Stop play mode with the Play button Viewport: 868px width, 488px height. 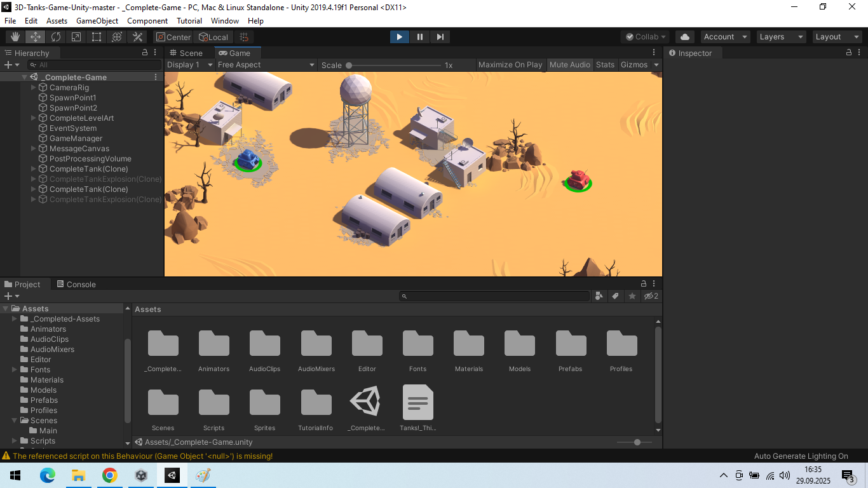tap(399, 37)
